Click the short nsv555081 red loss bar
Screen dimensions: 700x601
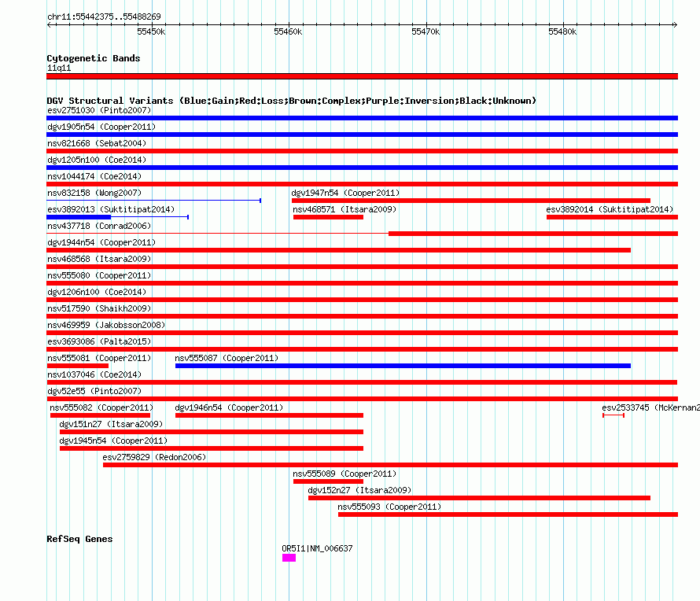(x=78, y=366)
